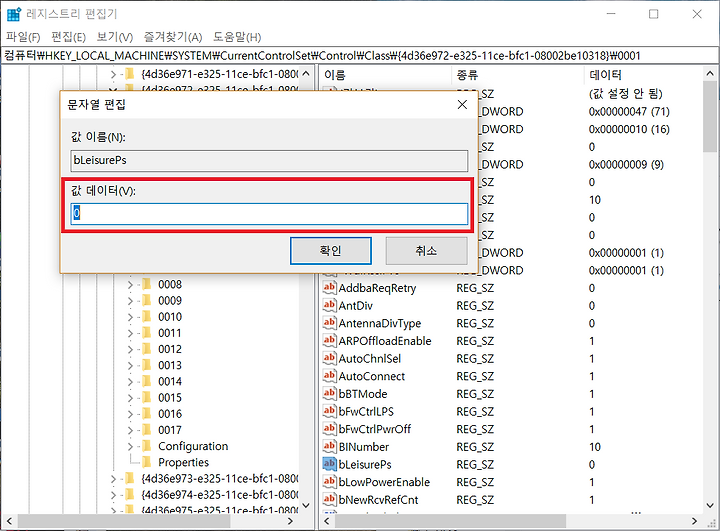Open the 보기(V) menu
The image size is (720, 531).
(115, 37)
